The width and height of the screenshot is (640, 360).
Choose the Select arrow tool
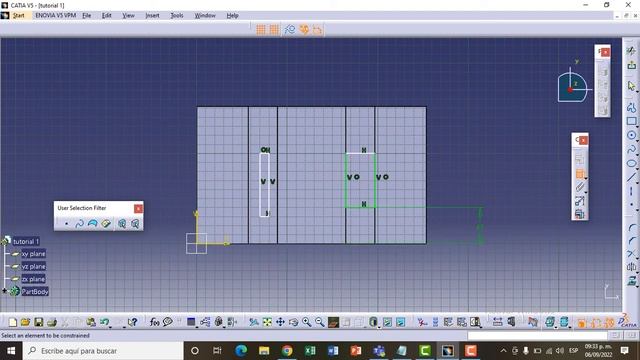tap(631, 86)
